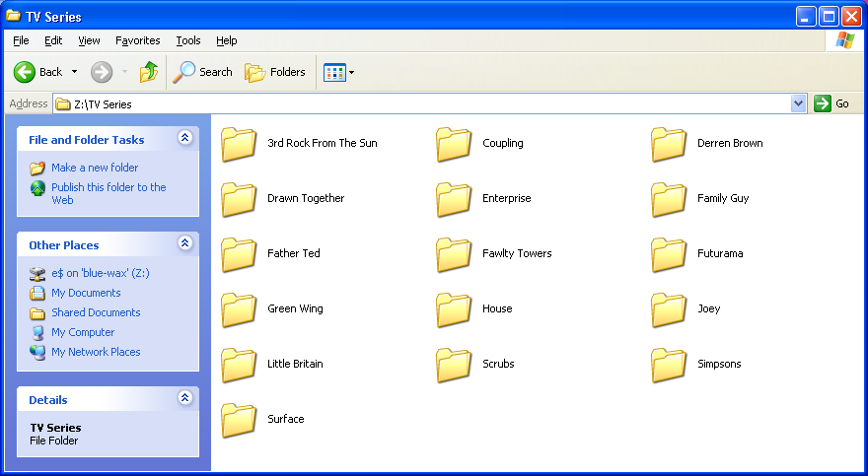Go up one level with the Up folder icon
Image resolution: width=868 pixels, height=476 pixels.
pyautogui.click(x=148, y=72)
